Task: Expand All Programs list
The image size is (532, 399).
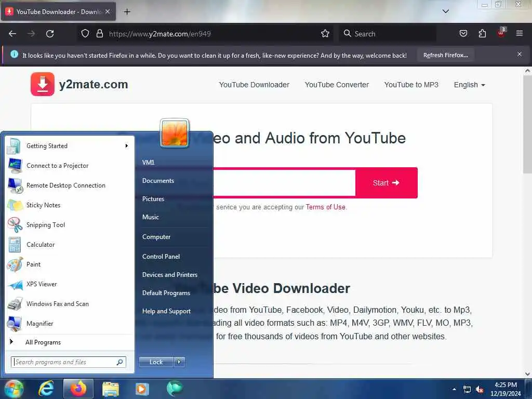Action: point(69,342)
